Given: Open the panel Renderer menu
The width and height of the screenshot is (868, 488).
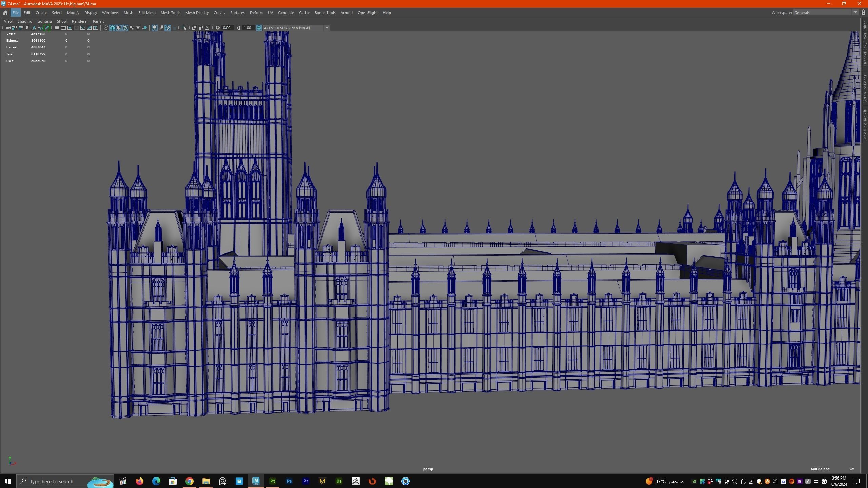Looking at the screenshot, I should pos(80,21).
